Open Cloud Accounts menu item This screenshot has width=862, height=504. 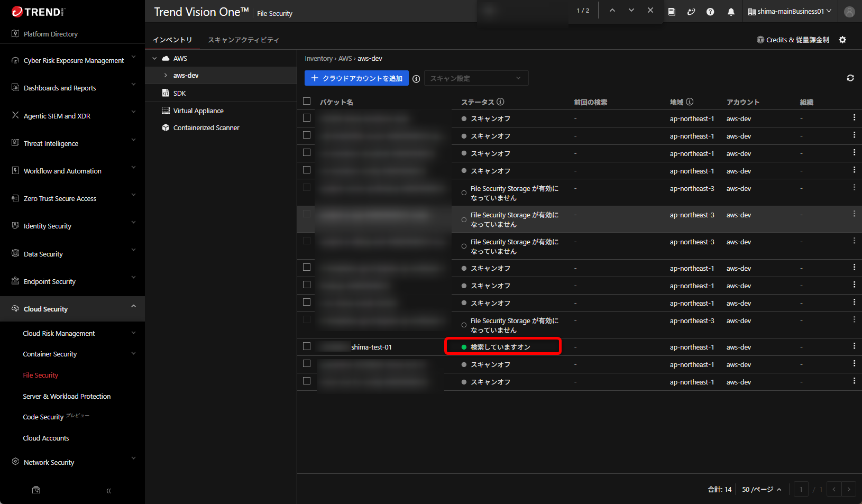[46, 438]
